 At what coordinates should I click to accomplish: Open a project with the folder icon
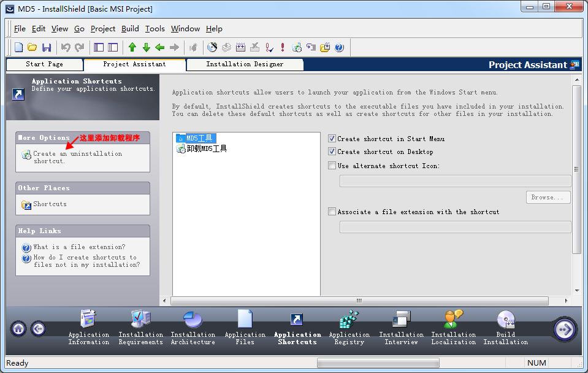click(32, 47)
